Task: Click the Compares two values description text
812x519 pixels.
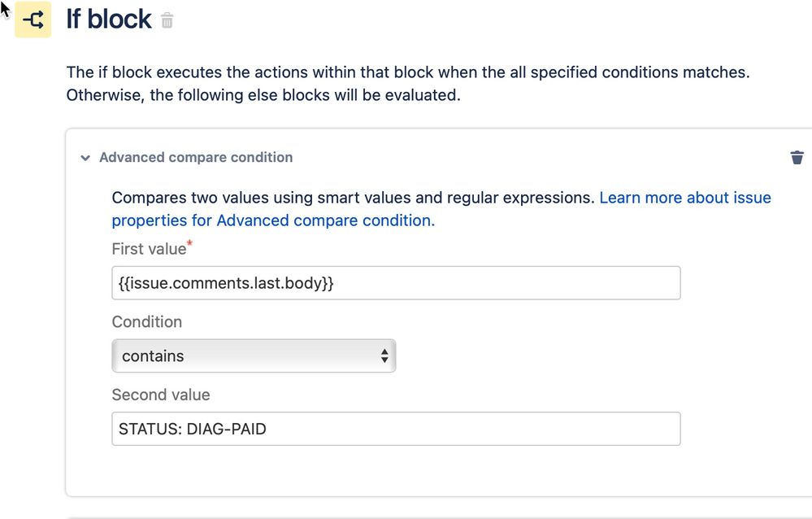Action: coord(354,198)
